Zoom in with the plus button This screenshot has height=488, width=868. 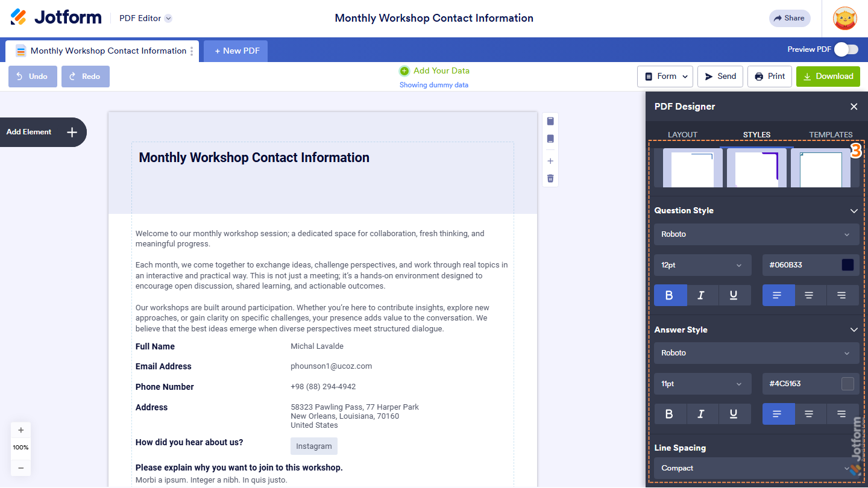[21, 430]
